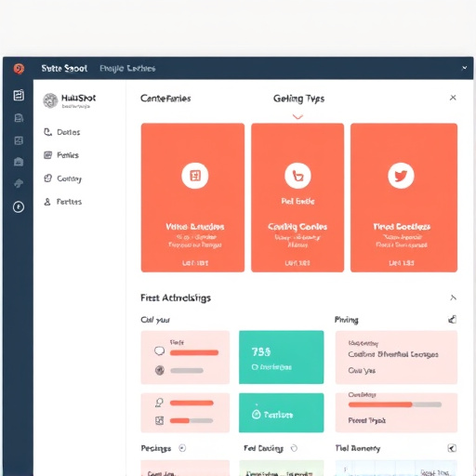Viewport: 476px width, 476px height.
Task: Open the top document icon in left rail
Action: [x=19, y=95]
